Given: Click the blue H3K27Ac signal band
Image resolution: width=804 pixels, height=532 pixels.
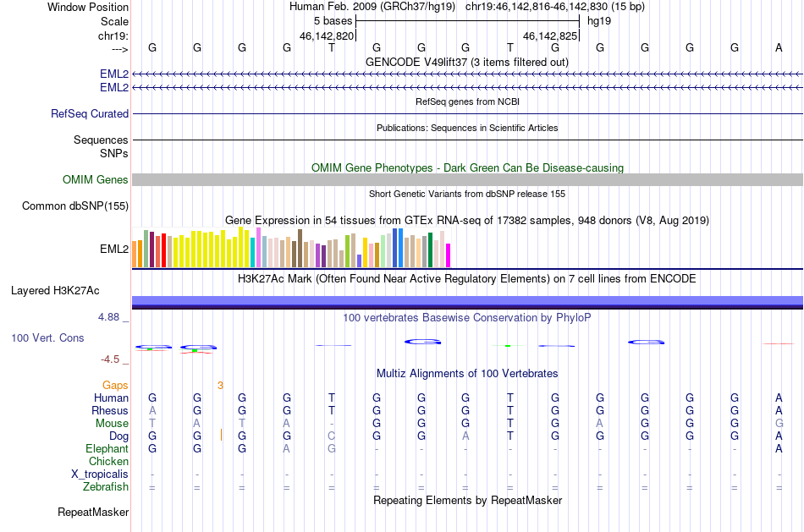Looking at the screenshot, I should [x=468, y=301].
